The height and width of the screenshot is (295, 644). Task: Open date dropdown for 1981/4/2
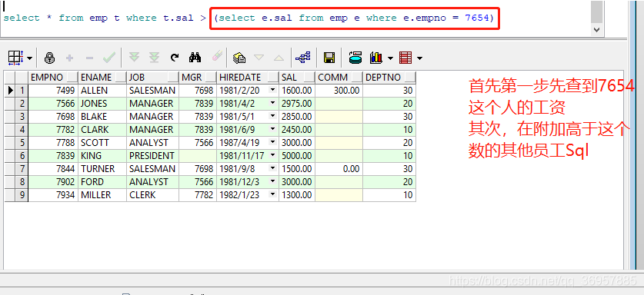pos(272,103)
